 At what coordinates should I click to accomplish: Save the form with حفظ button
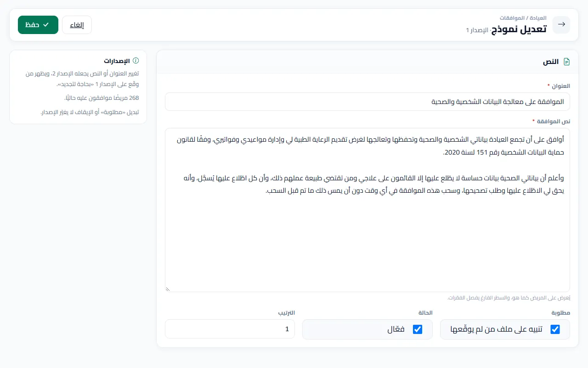click(38, 25)
